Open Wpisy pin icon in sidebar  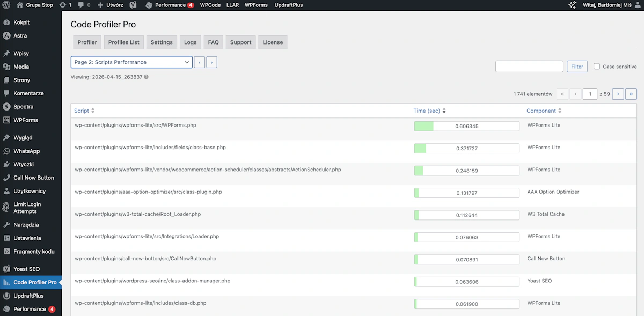pyautogui.click(x=6, y=54)
